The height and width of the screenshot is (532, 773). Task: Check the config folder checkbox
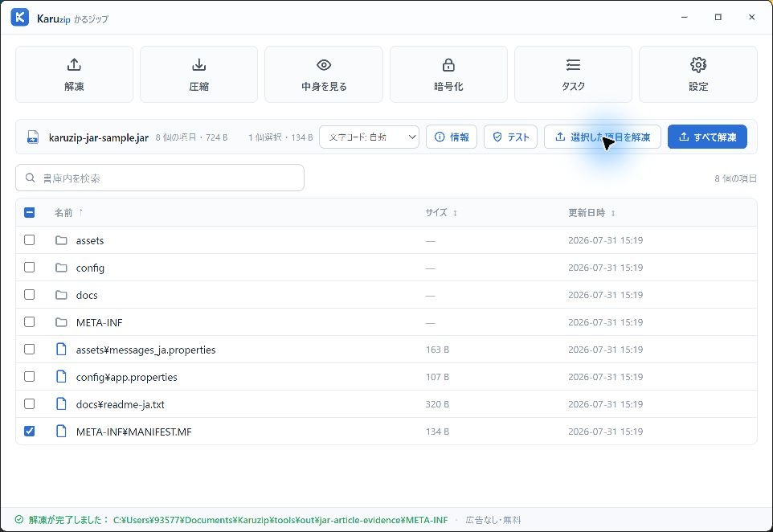click(x=30, y=268)
